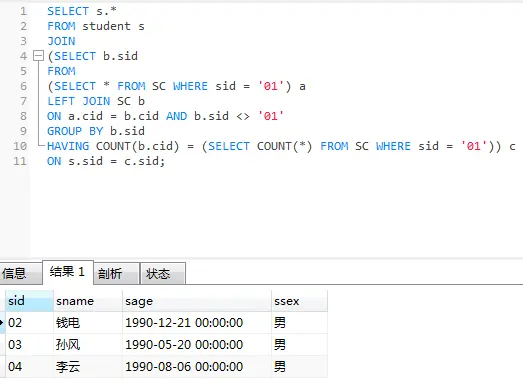
Task: Click 'ON s.sid = c.sid;' on line 11
Action: (106, 161)
